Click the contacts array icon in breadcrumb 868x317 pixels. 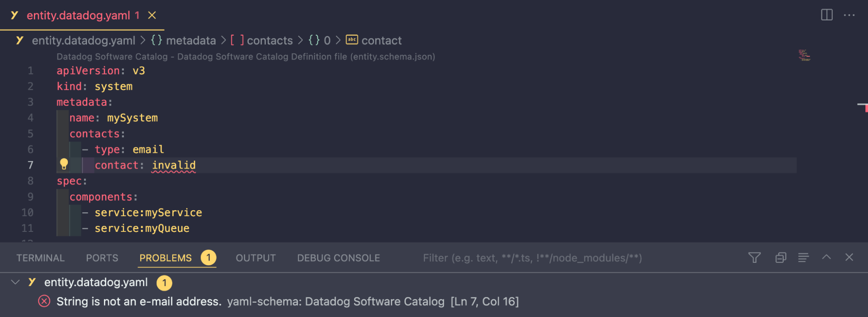click(237, 40)
